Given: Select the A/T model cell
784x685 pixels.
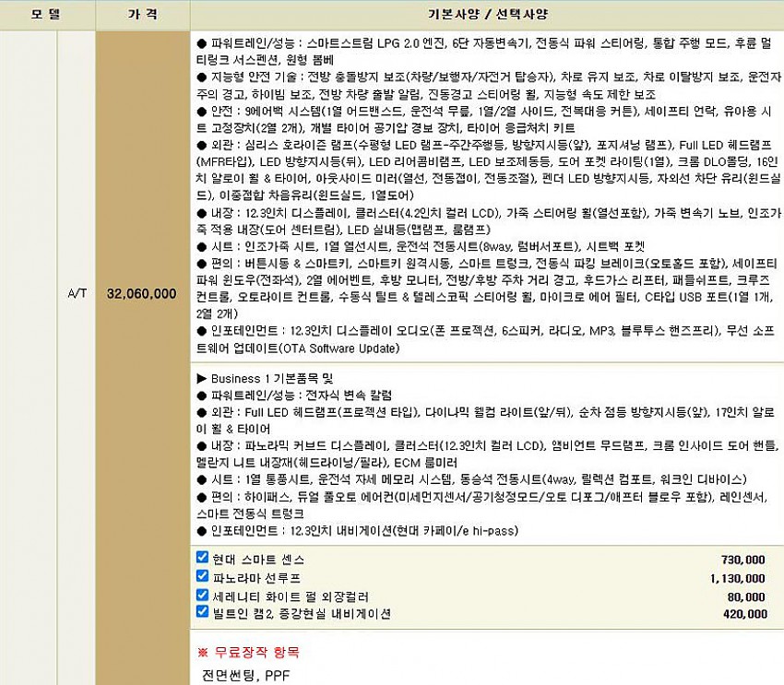Looking at the screenshot, I should (x=78, y=294).
